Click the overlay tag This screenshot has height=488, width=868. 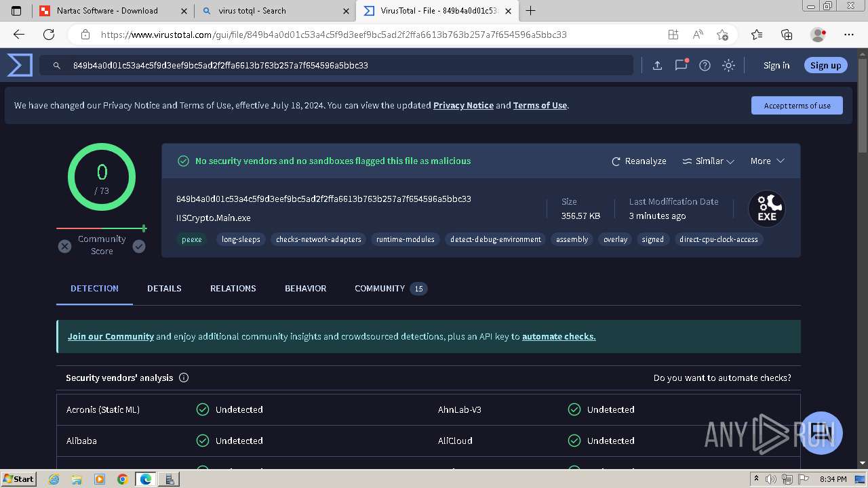tap(616, 239)
